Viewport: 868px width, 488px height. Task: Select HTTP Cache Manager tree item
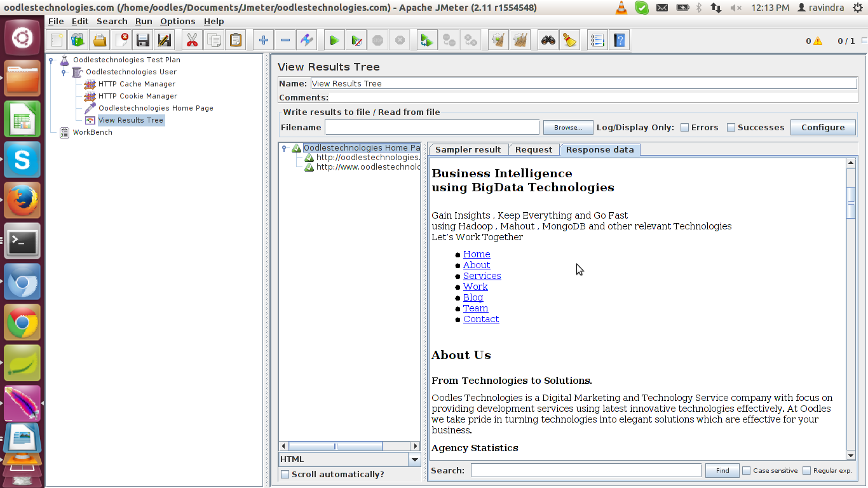click(x=137, y=84)
